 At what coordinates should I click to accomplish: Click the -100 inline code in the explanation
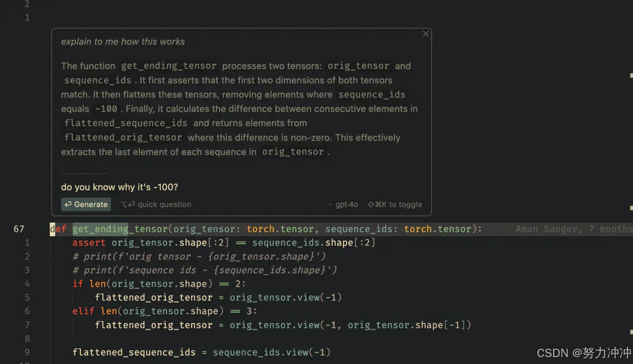[x=106, y=109]
